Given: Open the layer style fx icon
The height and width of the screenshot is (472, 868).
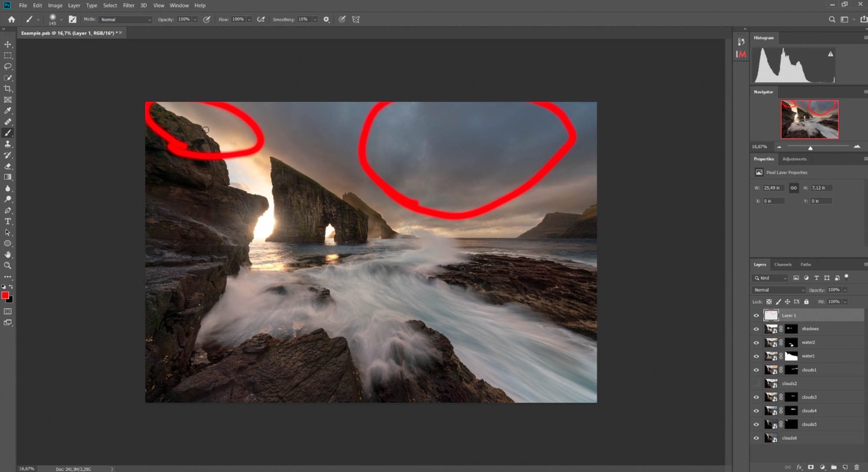Looking at the screenshot, I should point(799,467).
